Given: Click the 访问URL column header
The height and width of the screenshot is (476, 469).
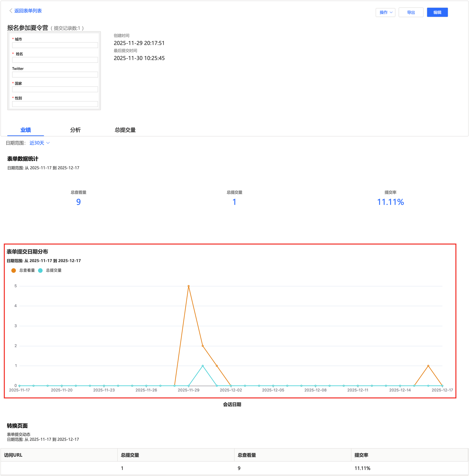Looking at the screenshot, I should point(13,455).
